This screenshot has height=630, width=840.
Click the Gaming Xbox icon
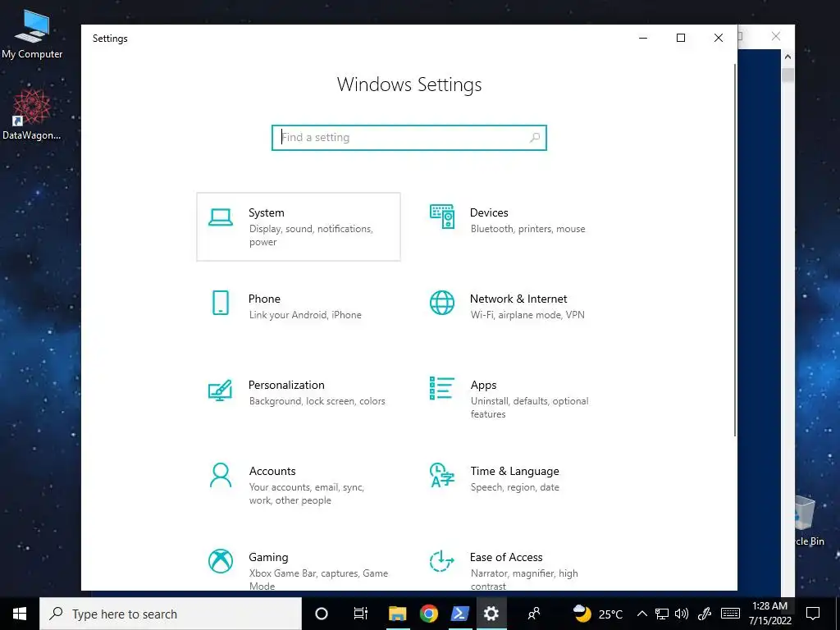pos(220,561)
